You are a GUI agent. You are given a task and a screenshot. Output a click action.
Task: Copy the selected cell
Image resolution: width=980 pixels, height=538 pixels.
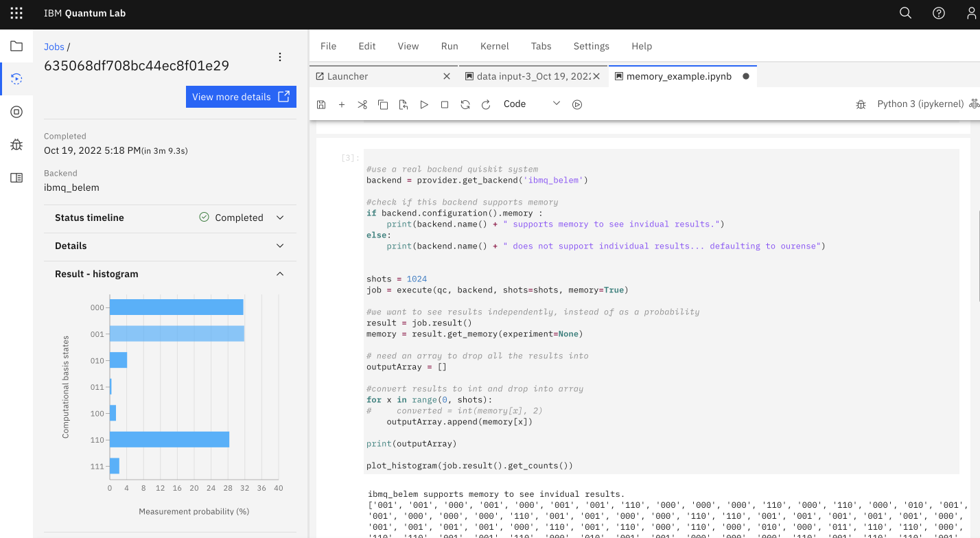[x=383, y=104]
